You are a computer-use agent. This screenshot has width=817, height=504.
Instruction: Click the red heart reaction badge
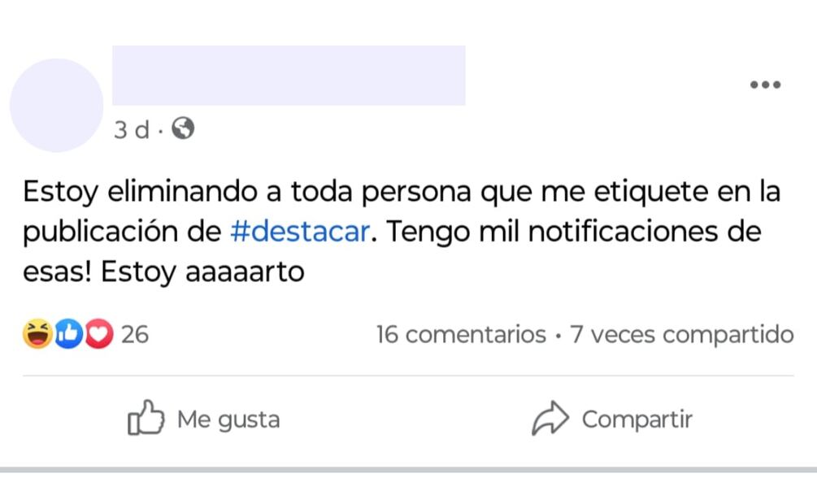(x=98, y=334)
